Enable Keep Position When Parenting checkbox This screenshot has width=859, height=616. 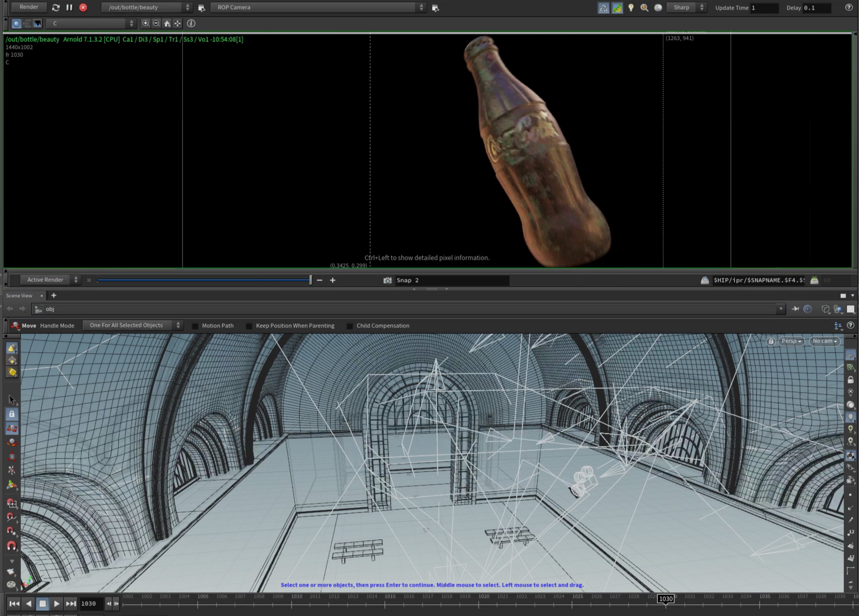tap(249, 326)
